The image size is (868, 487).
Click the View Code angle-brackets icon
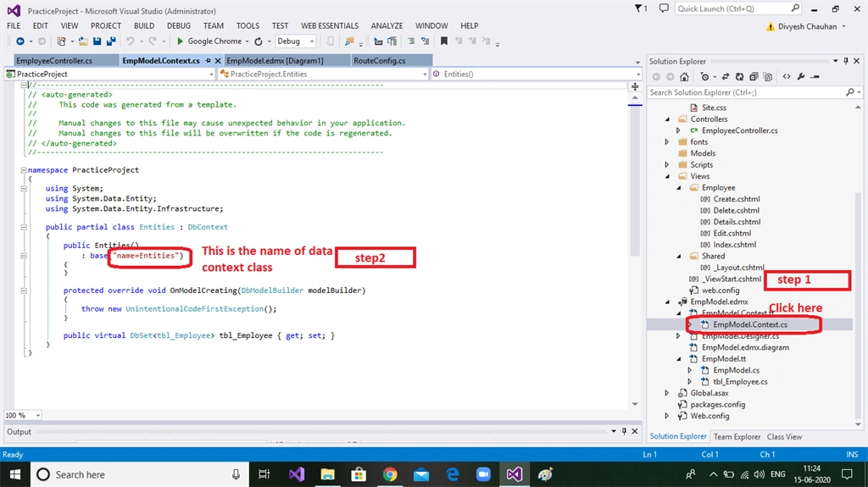click(786, 77)
